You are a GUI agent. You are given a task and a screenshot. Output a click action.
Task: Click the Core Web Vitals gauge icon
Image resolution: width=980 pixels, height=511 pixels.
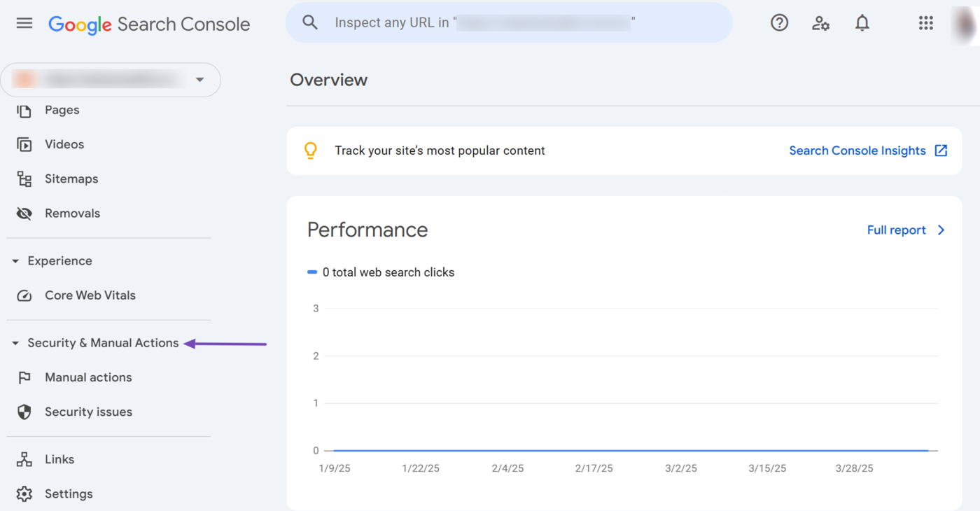click(x=24, y=295)
